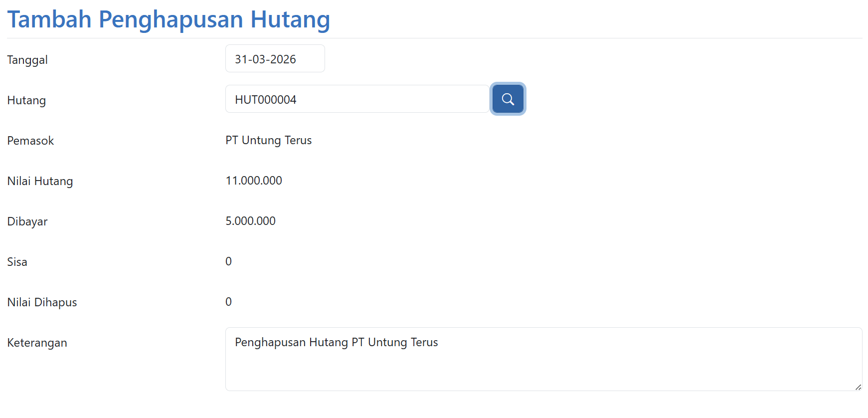Select the supplier name PT Untung Terus
The height and width of the screenshot is (418, 868).
click(268, 140)
